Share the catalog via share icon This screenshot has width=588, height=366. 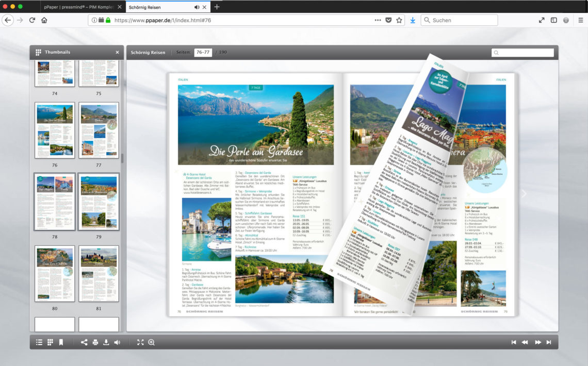[x=84, y=342]
